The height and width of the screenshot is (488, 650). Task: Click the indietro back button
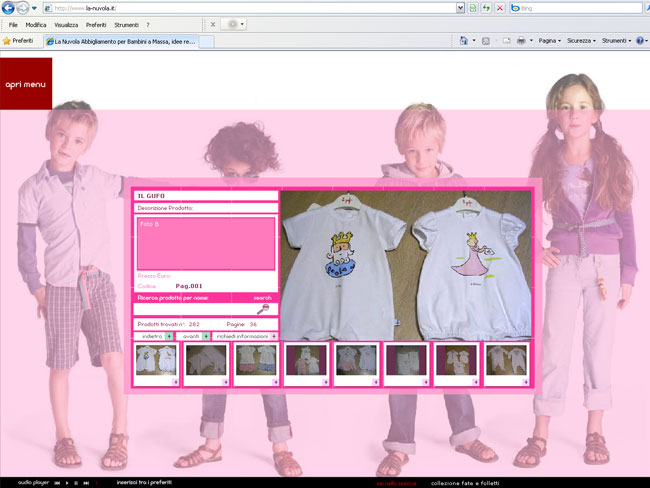tap(153, 336)
